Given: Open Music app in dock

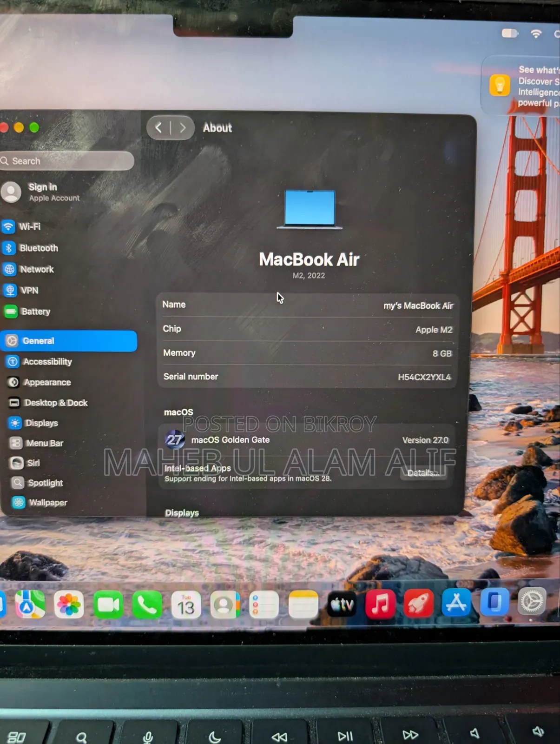Looking at the screenshot, I should tap(380, 604).
